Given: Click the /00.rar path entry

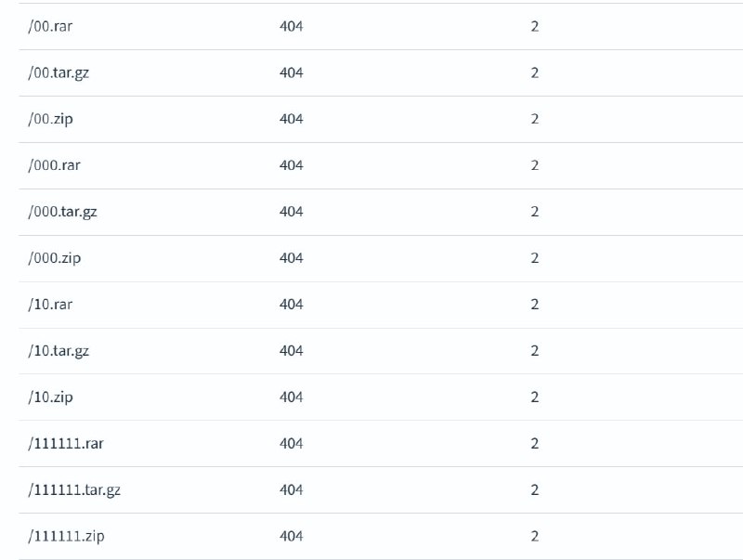Looking at the screenshot, I should coord(50,26).
